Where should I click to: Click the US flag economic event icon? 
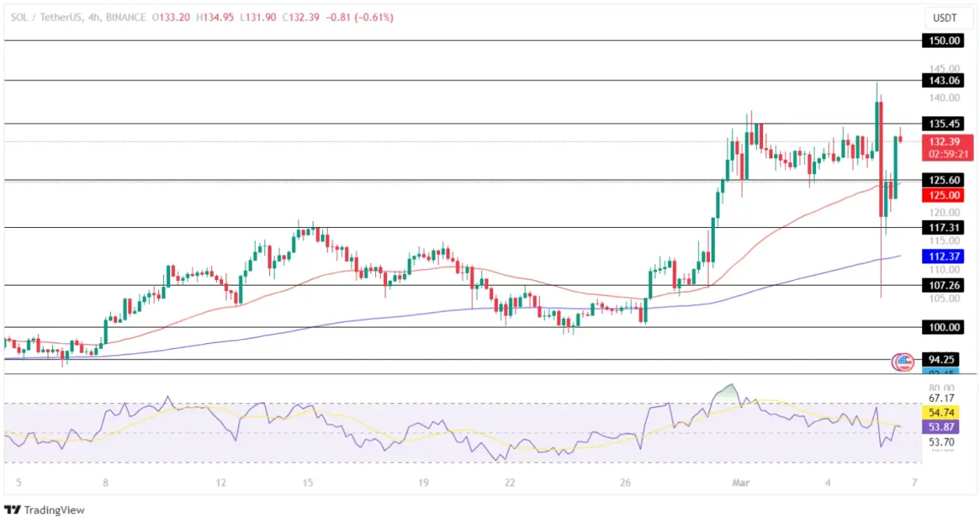(903, 360)
